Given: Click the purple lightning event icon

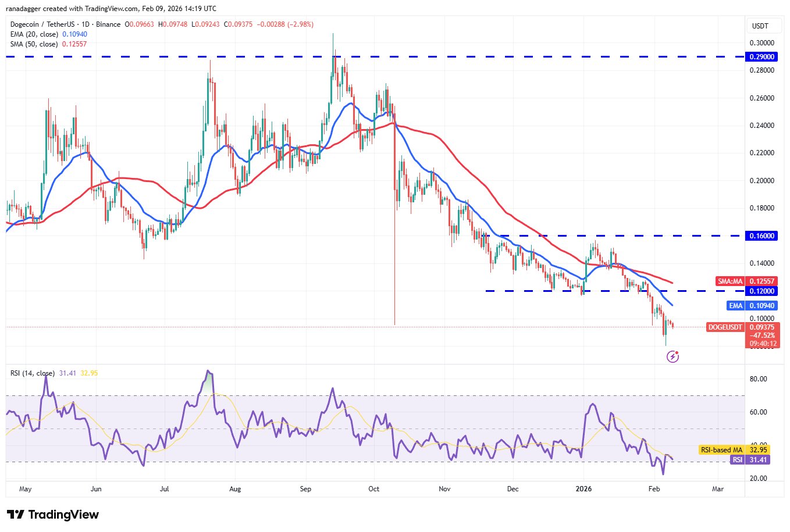Looking at the screenshot, I should tap(672, 356).
